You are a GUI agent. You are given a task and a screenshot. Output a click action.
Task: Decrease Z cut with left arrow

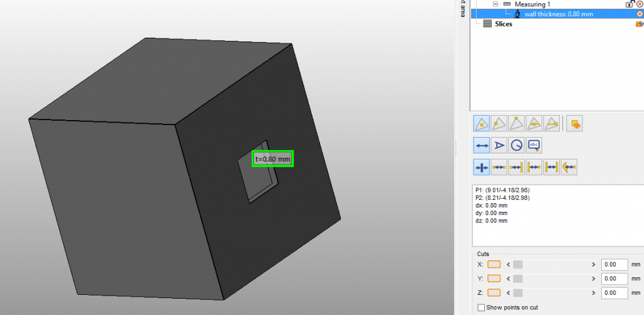(508, 293)
